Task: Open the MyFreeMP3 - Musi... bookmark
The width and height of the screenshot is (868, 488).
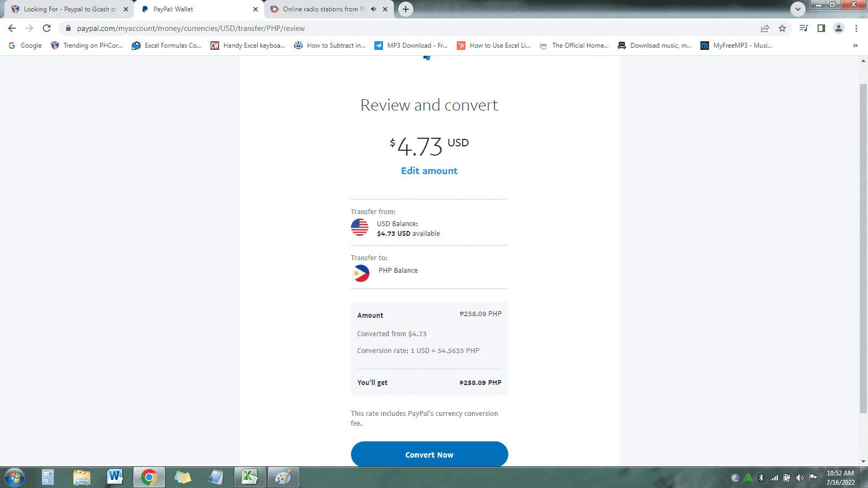Action: tap(737, 46)
